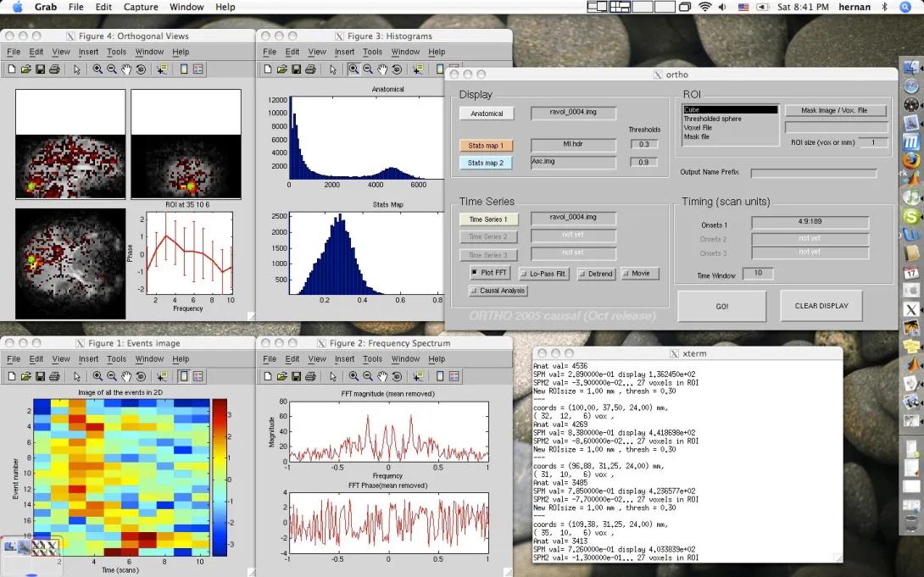The image size is (924, 577).
Task: Select Edit Plot arrow in Figure 2 toolbar
Action: (x=333, y=376)
